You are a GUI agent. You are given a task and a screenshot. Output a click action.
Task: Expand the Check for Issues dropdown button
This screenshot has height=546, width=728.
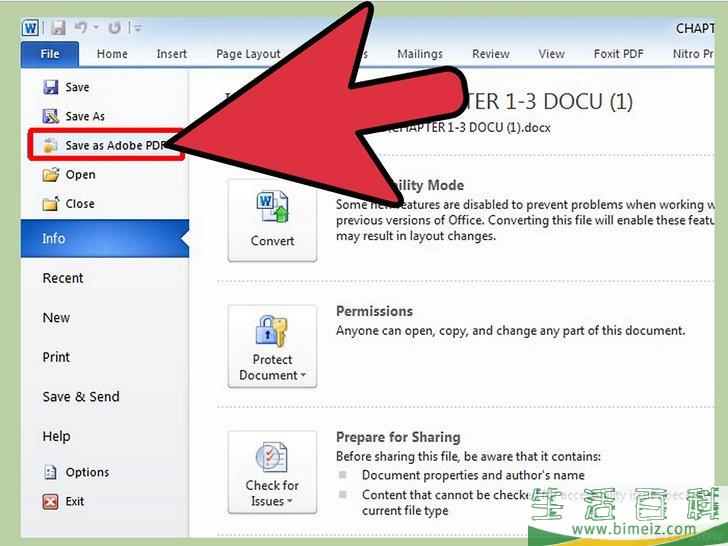[x=272, y=472]
